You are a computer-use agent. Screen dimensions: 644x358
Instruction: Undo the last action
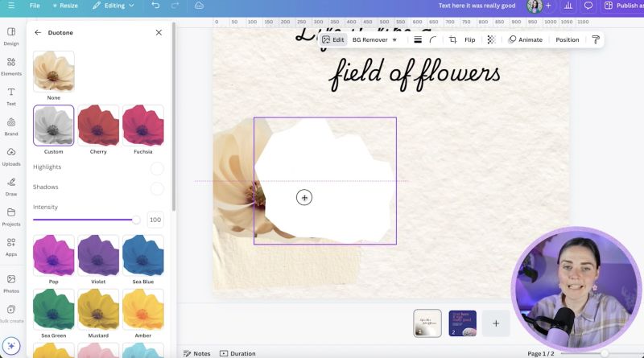pos(155,6)
